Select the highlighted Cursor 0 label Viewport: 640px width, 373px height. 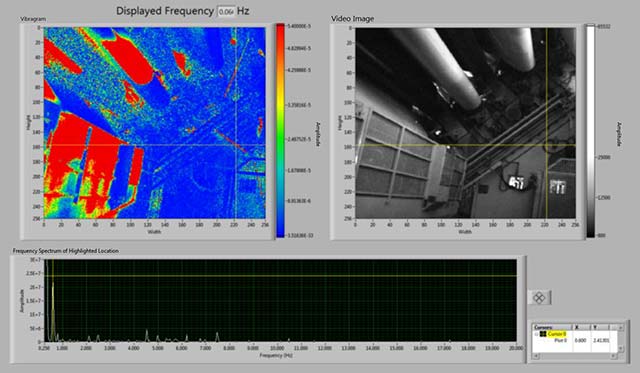click(x=557, y=334)
